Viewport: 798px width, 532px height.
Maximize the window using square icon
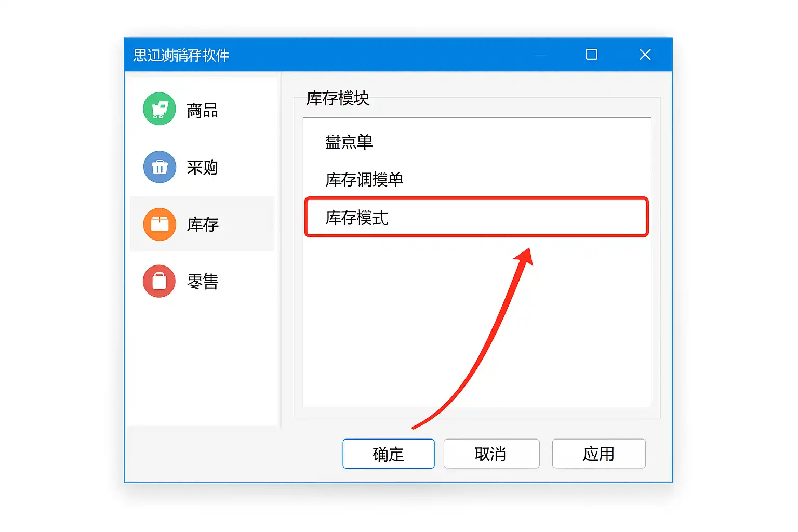591,55
